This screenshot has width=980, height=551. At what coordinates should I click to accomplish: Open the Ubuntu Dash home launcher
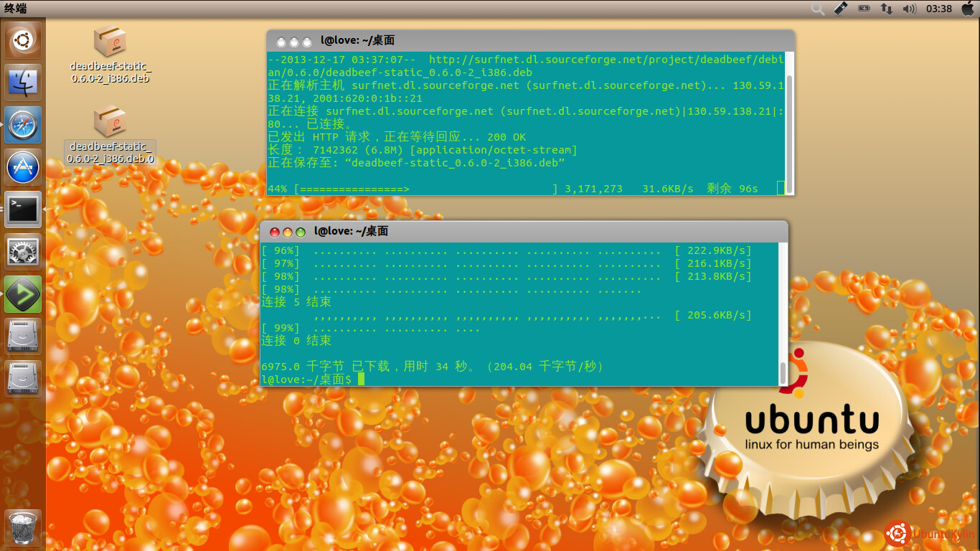point(23,40)
